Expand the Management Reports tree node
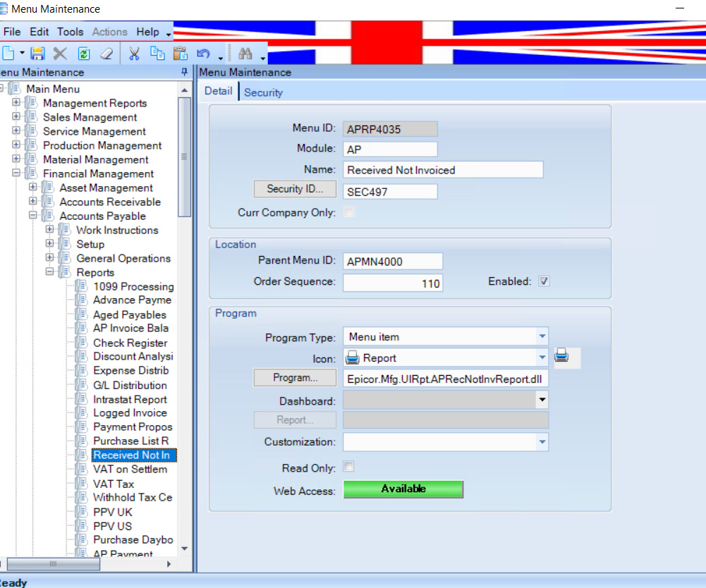Screen dimensions: 706x588 [16, 102]
